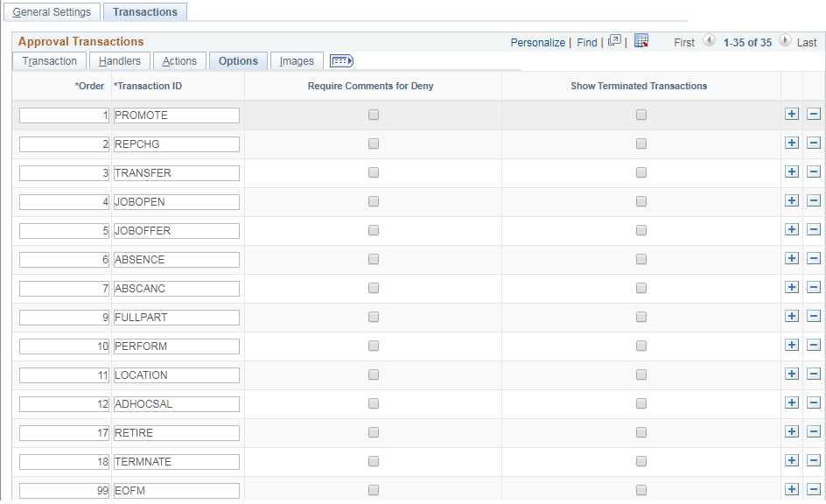Image resolution: width=826 pixels, height=504 pixels.
Task: Click the Personalize link
Action: pyautogui.click(x=537, y=41)
